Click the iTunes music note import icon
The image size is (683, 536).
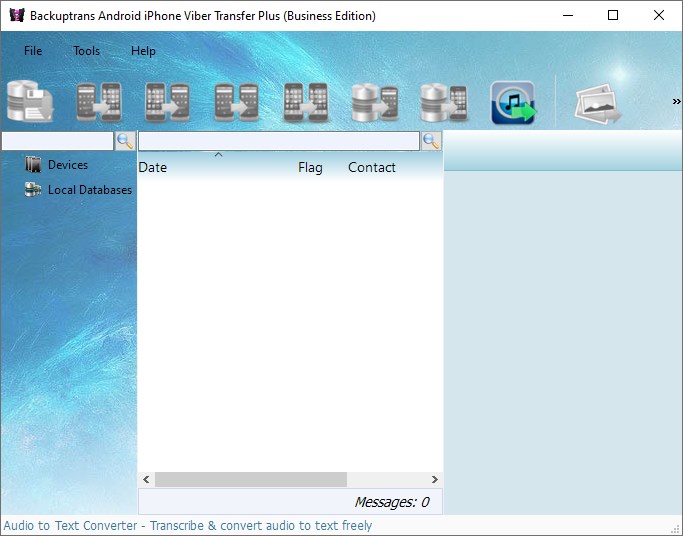click(513, 103)
